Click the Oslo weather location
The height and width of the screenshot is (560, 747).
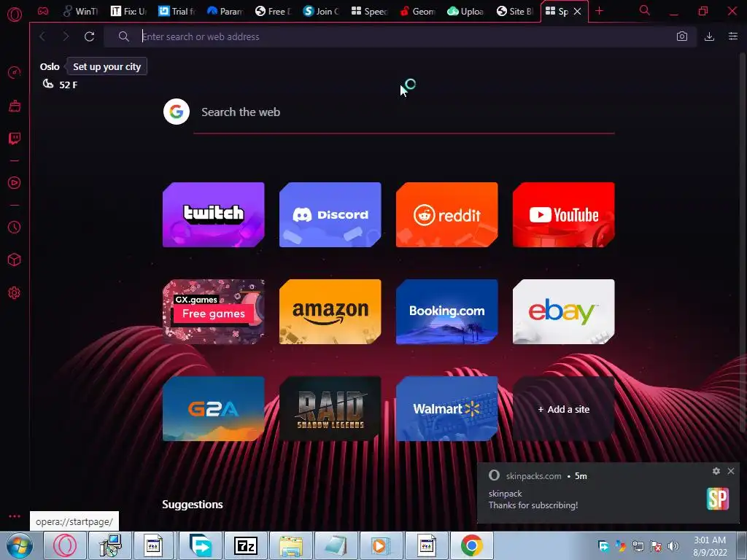[x=50, y=66]
